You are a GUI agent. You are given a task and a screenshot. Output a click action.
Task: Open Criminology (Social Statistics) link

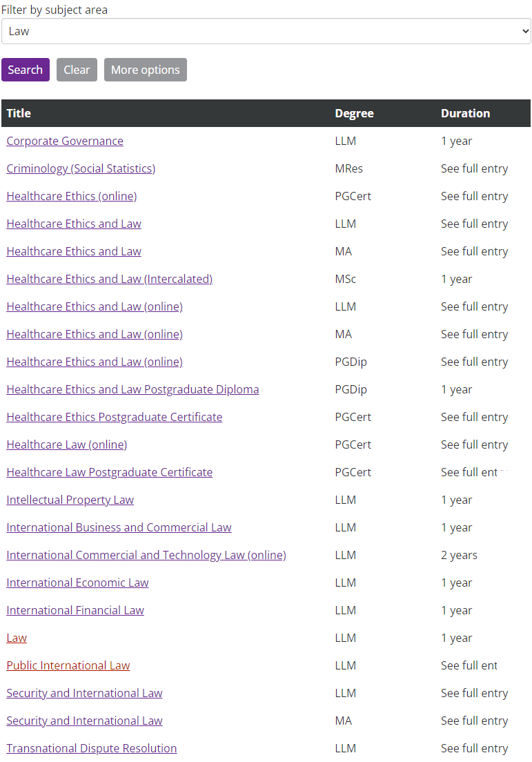[81, 168]
